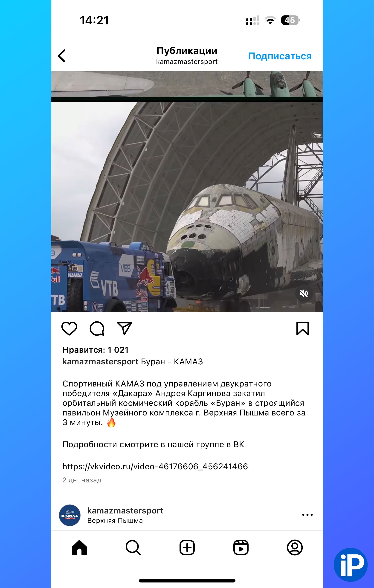Open comments via speech bubble icon
Viewport: 374px width, 588px height.
(97, 329)
